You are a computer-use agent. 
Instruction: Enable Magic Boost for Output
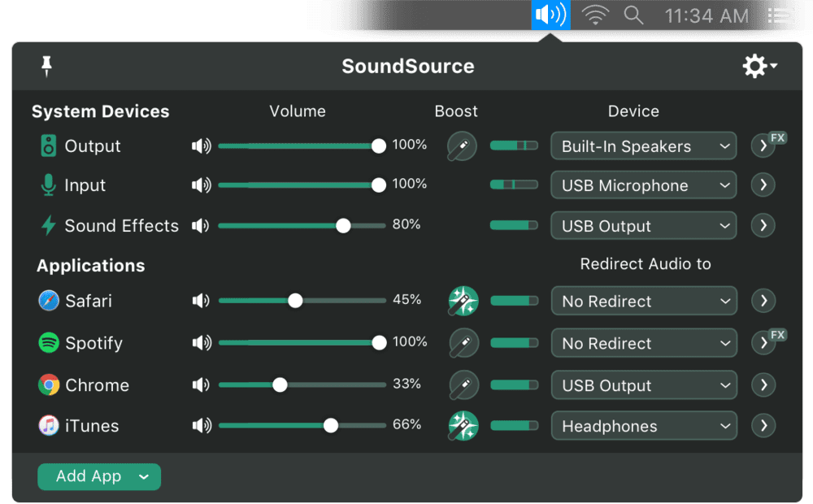pos(462,146)
